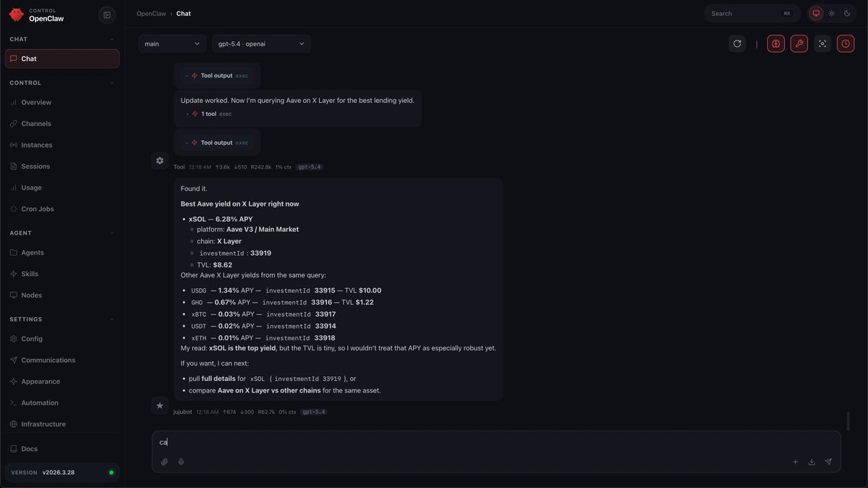The image size is (868, 488).
Task: Click the Automation terminal icon
Action: (14, 403)
